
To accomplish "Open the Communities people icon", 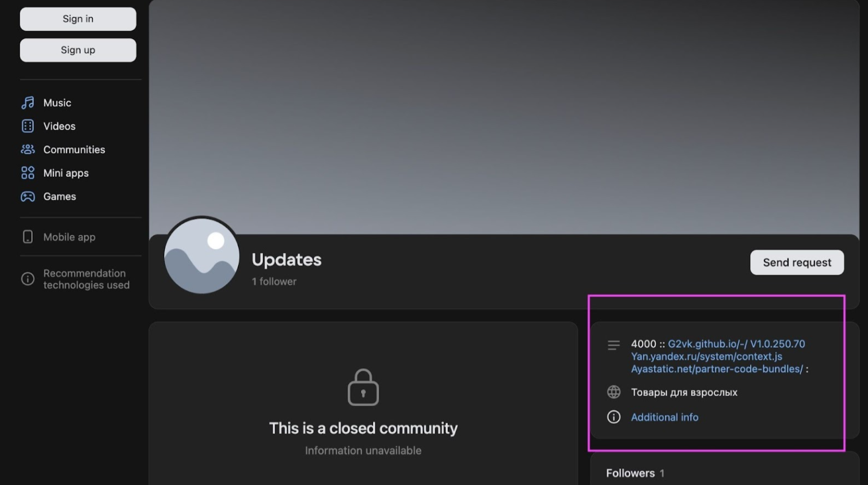I will point(28,150).
